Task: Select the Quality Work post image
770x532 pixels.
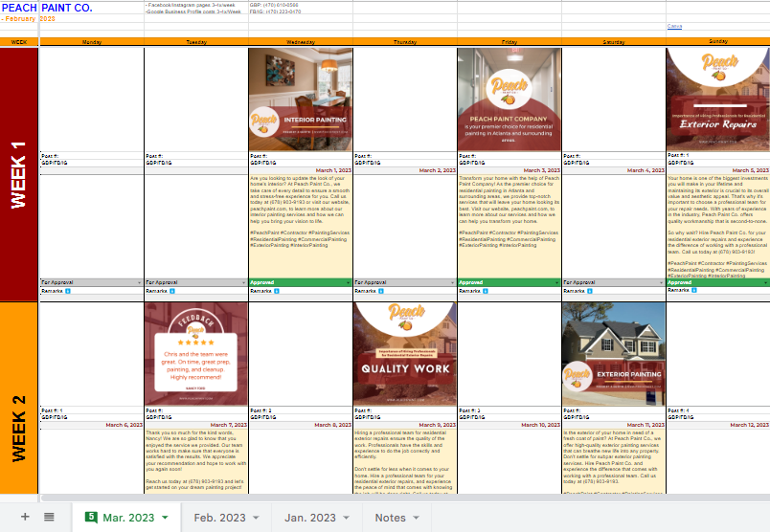Action: pyautogui.click(x=405, y=354)
